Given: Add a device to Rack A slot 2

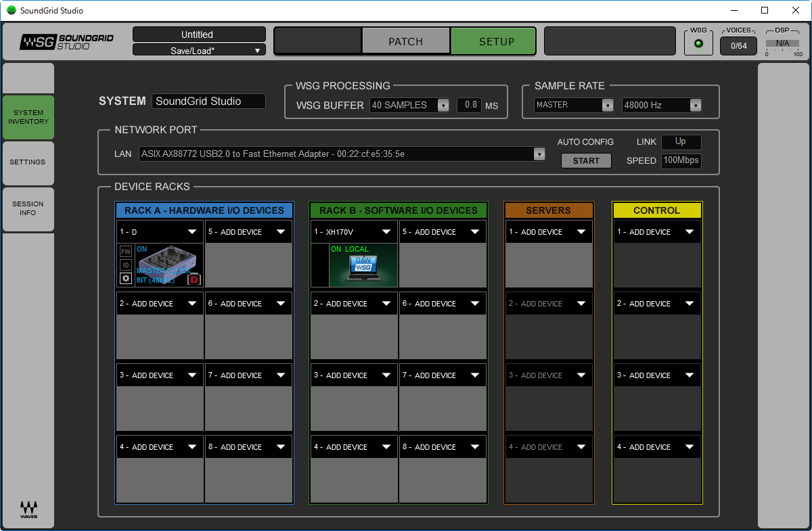Looking at the screenshot, I should pyautogui.click(x=160, y=304).
